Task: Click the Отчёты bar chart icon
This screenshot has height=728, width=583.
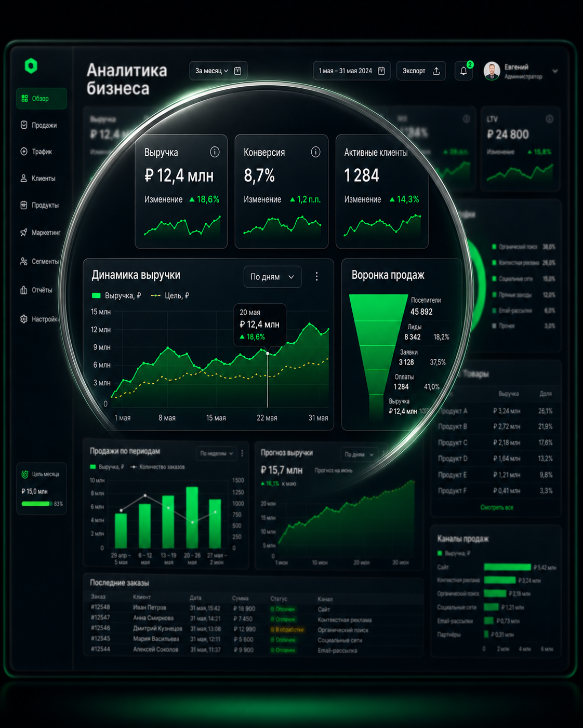Action: point(24,290)
